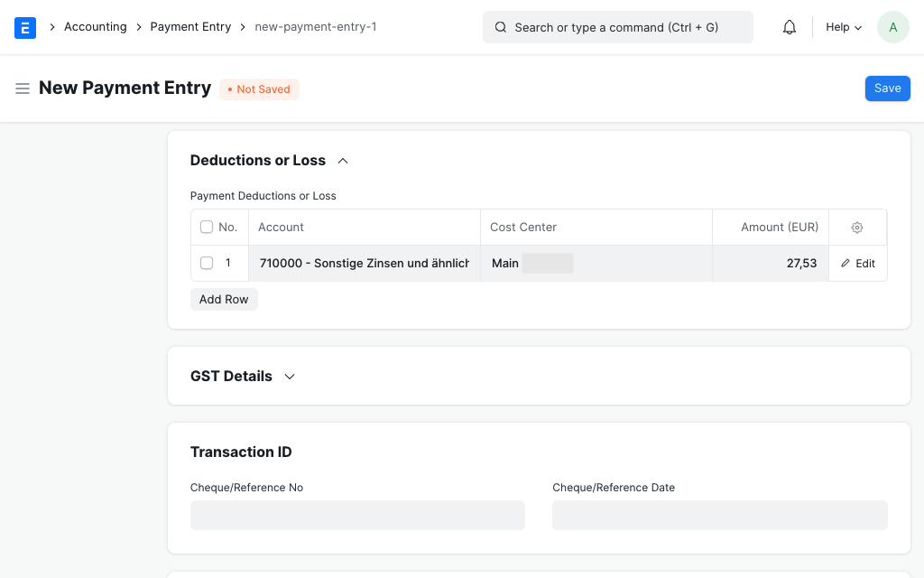Image resolution: width=924 pixels, height=578 pixels.
Task: Click the Cheque/Reference No field
Action: (357, 515)
